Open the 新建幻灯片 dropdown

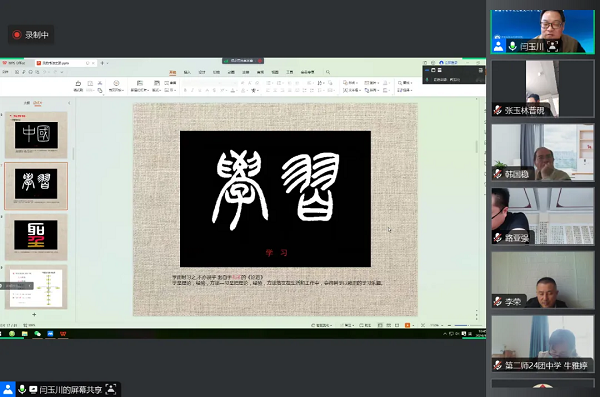[140, 90]
